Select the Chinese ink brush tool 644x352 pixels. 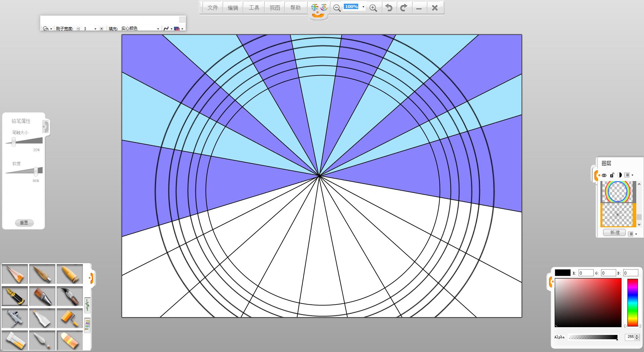pyautogui.click(x=69, y=296)
